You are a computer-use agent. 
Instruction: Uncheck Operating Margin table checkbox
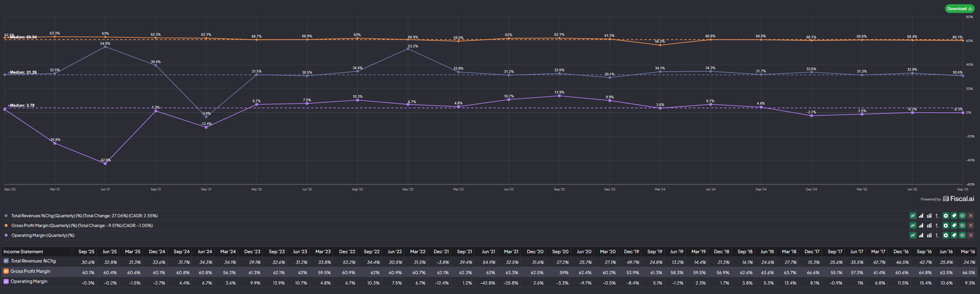point(6,282)
